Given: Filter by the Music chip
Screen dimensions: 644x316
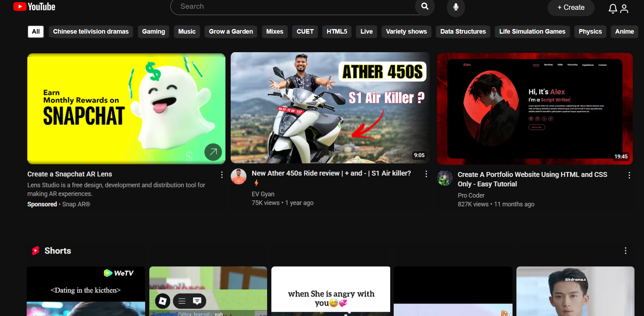Looking at the screenshot, I should click(x=187, y=32).
